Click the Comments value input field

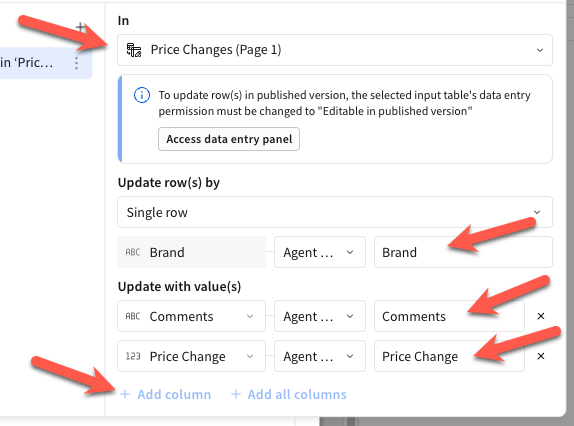[449, 316]
